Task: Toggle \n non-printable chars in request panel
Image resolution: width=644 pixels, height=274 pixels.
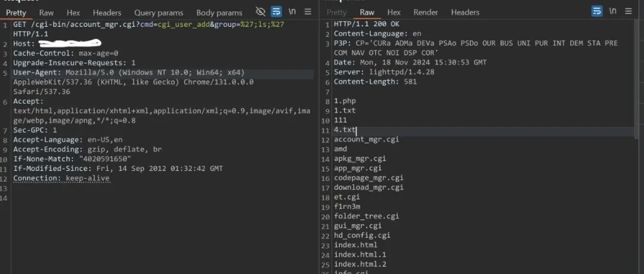Action: tap(292, 11)
